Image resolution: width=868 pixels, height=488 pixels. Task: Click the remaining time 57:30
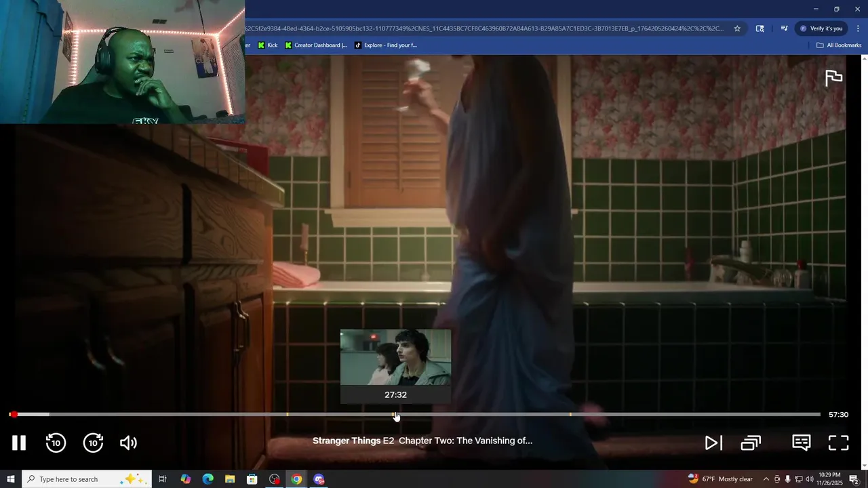click(838, 415)
